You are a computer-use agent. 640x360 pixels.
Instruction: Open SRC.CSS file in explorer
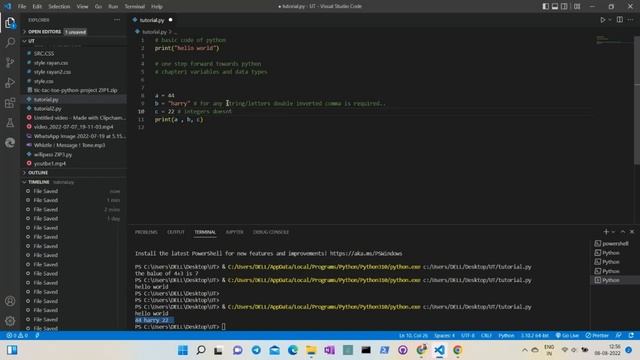44,53
